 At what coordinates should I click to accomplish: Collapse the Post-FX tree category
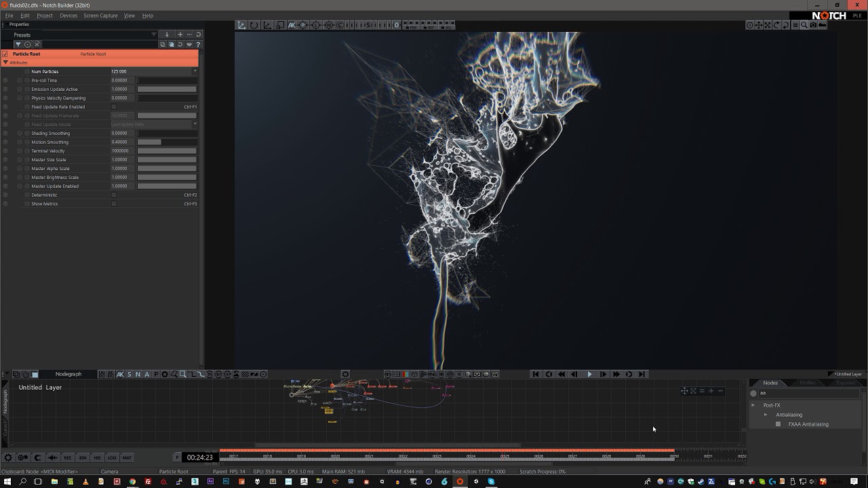(x=753, y=405)
